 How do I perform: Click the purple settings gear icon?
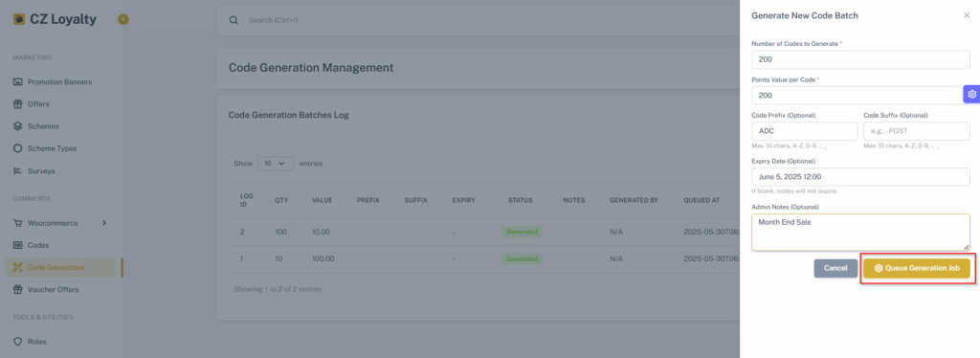click(971, 95)
